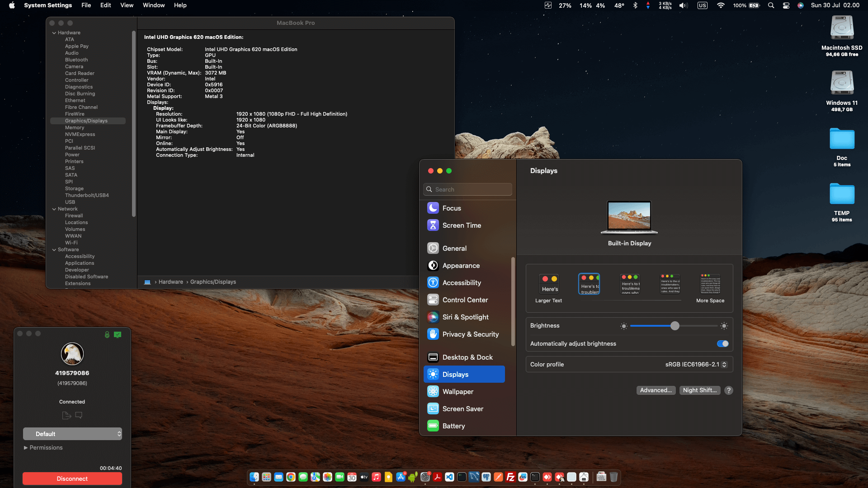868x488 pixels.
Task: Click the help question mark button
Action: coord(728,390)
